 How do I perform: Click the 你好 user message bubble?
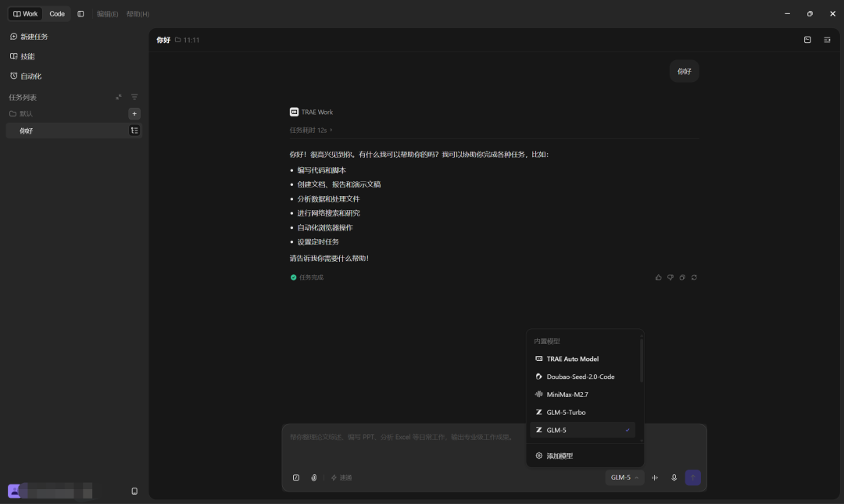[x=684, y=71]
